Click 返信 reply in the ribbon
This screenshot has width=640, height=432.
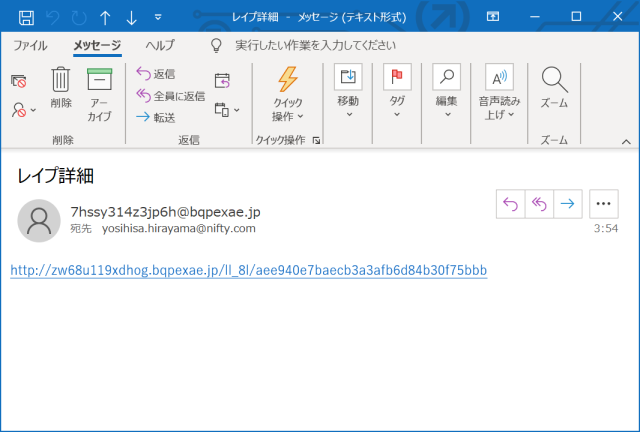(x=156, y=74)
